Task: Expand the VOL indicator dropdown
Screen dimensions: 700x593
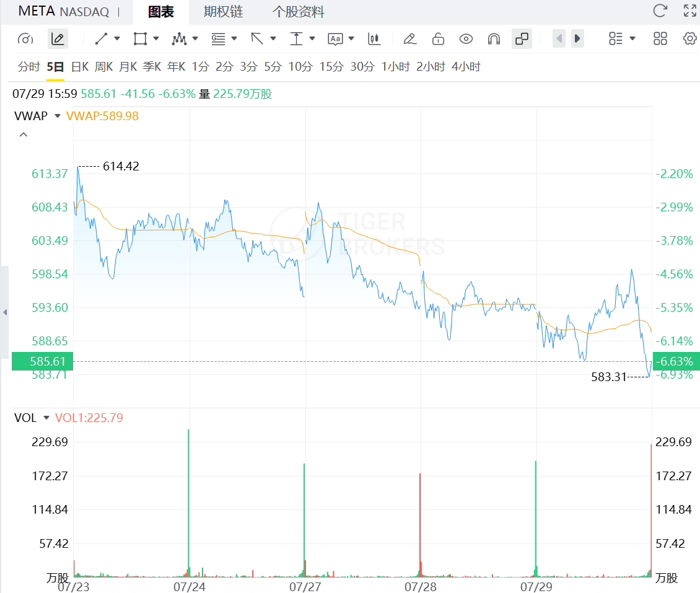Action: pos(46,418)
